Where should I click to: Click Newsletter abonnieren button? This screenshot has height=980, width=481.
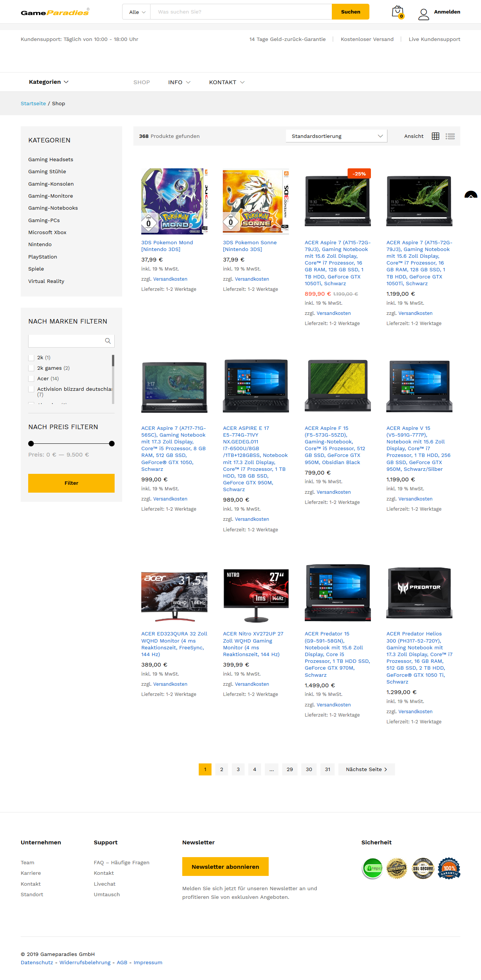click(x=225, y=867)
